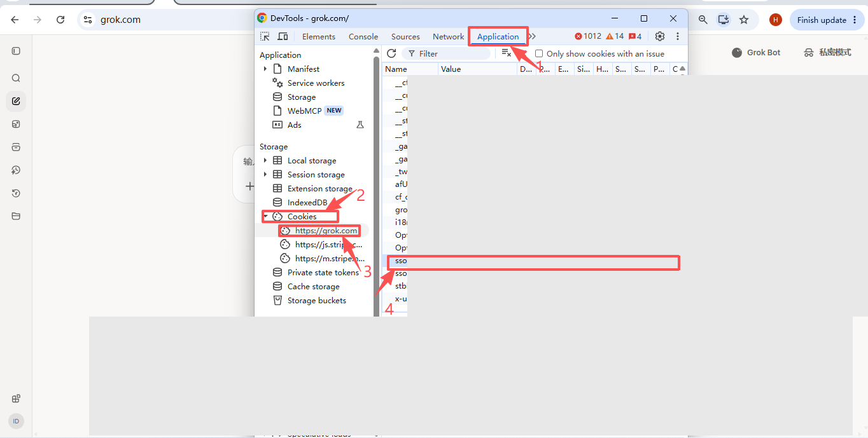The image size is (868, 438).
Task: Open the Network tab
Action: pyautogui.click(x=449, y=37)
